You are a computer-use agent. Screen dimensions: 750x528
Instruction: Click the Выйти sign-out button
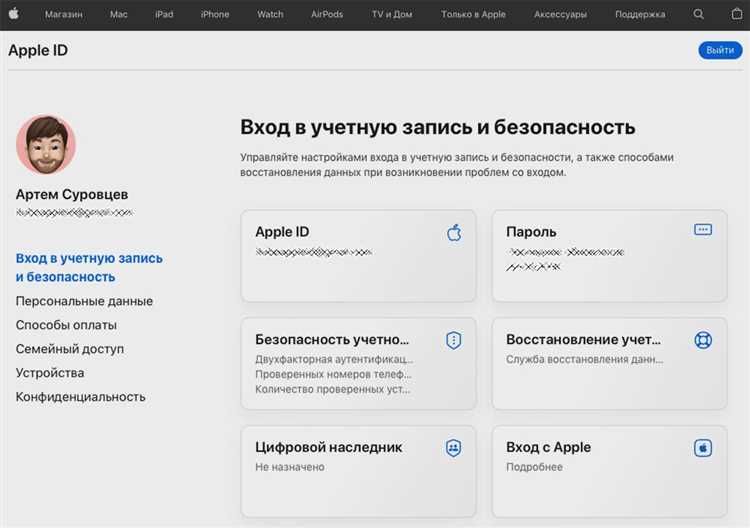[720, 50]
